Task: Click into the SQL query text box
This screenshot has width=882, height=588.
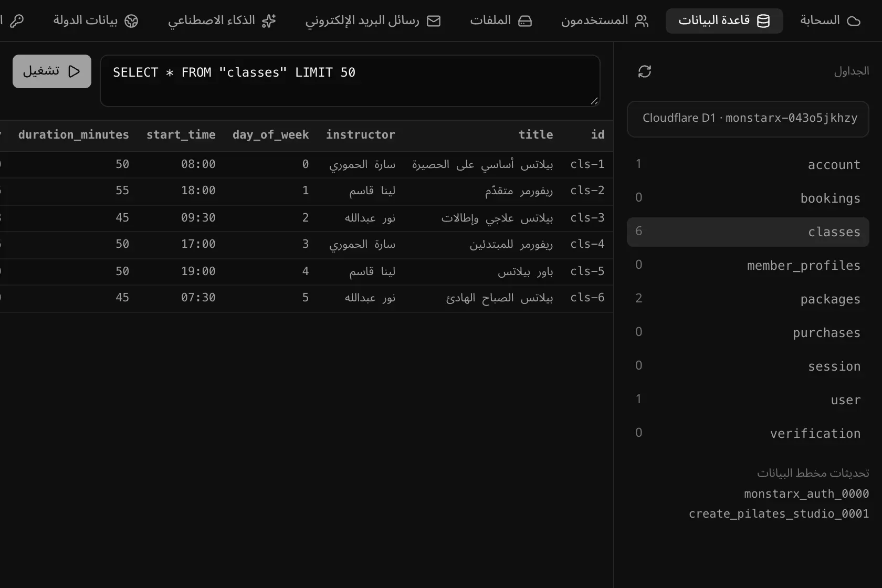Action: [350, 81]
